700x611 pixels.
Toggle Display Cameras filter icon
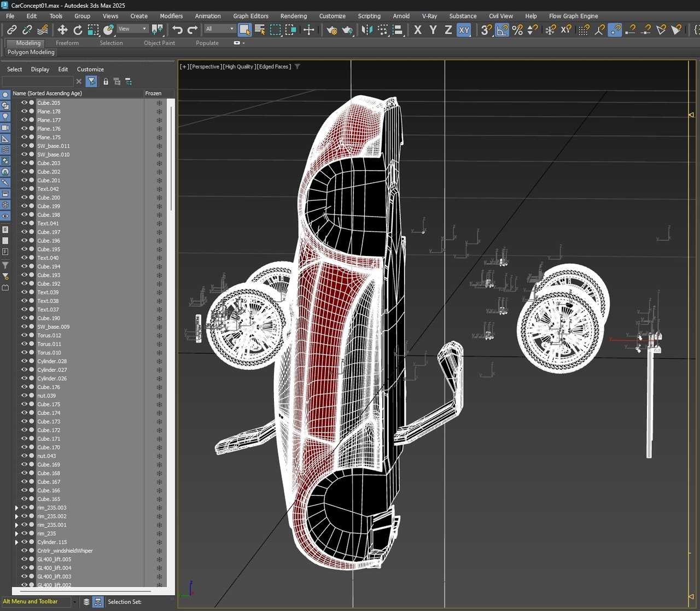(x=5, y=128)
